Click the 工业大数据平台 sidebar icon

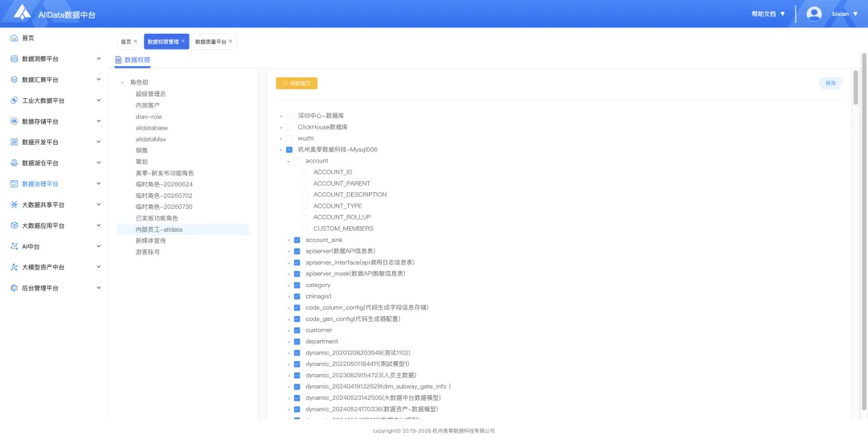tap(14, 101)
